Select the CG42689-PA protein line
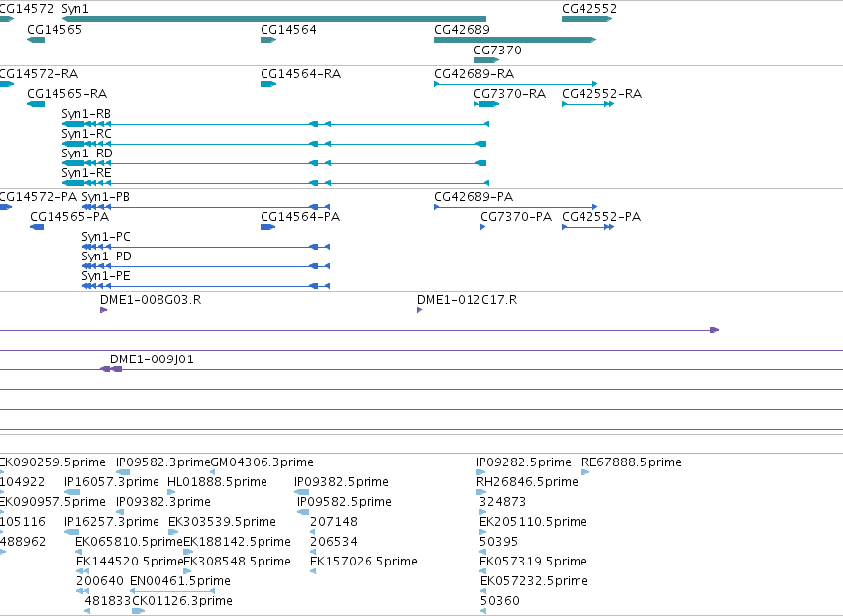 click(515, 207)
